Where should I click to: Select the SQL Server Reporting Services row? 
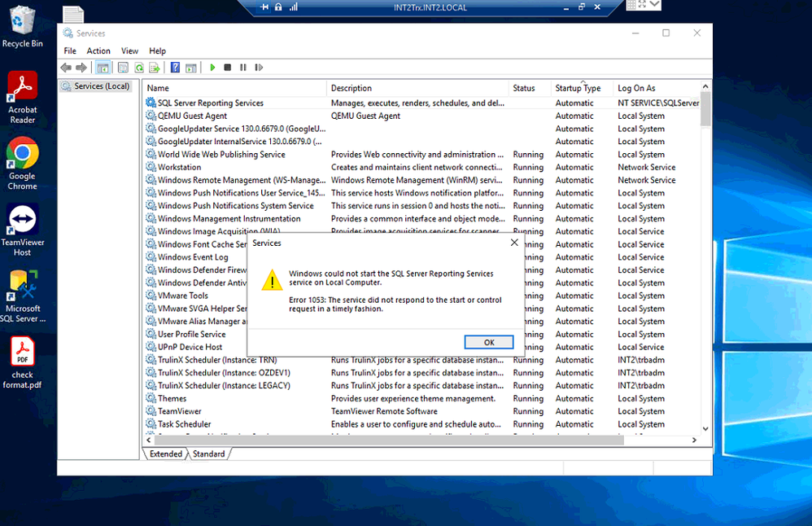422,103
